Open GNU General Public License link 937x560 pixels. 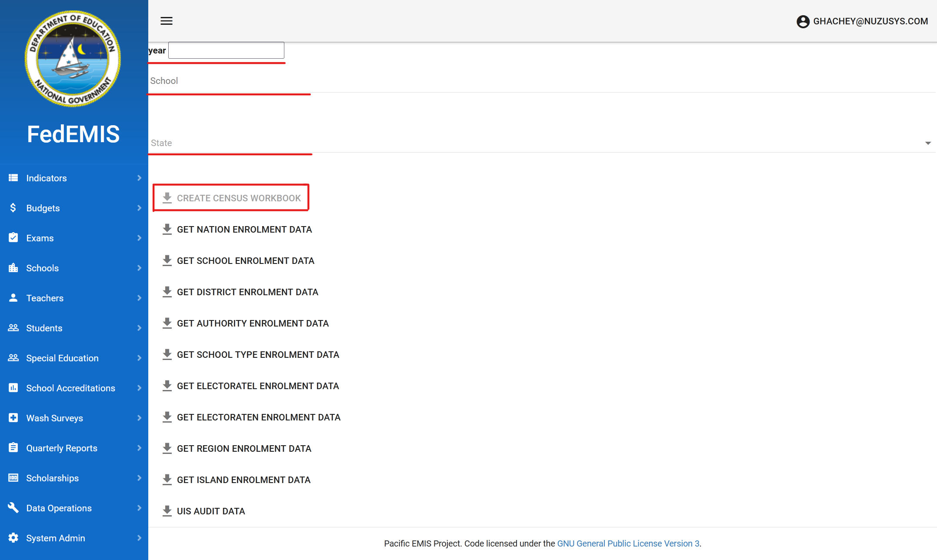(x=628, y=543)
